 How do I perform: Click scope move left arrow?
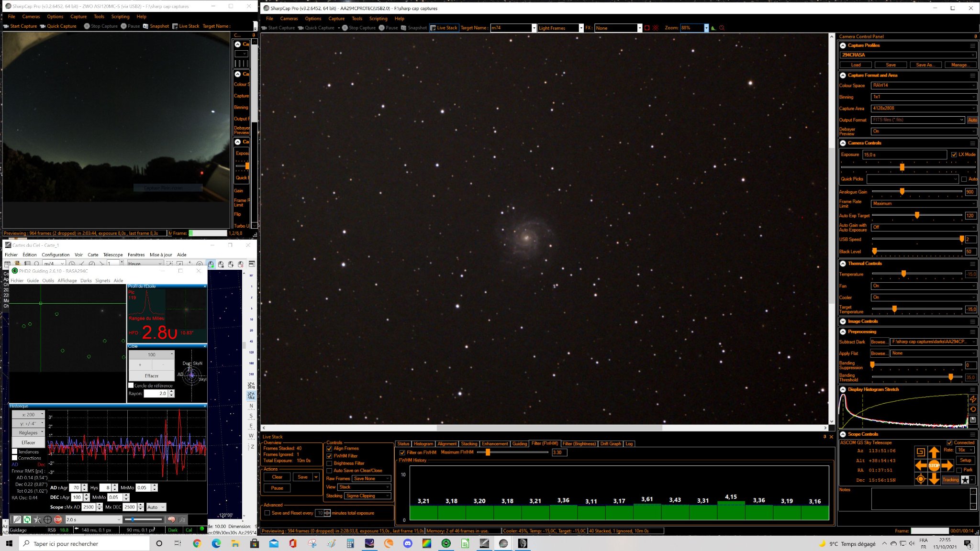920,465
